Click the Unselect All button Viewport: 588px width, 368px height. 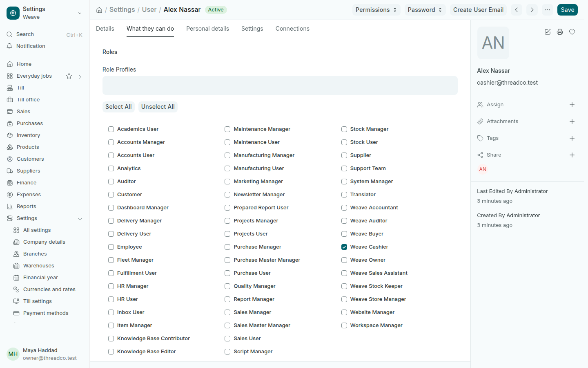tap(158, 107)
